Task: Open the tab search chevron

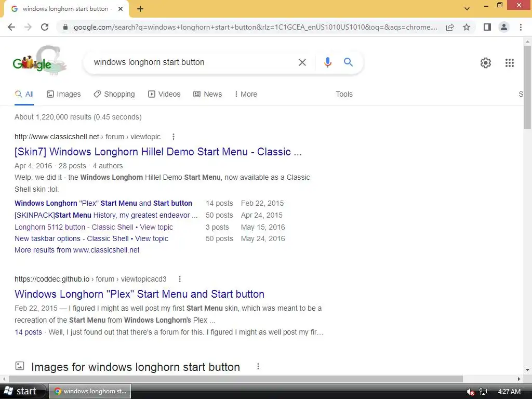Action: click(467, 9)
